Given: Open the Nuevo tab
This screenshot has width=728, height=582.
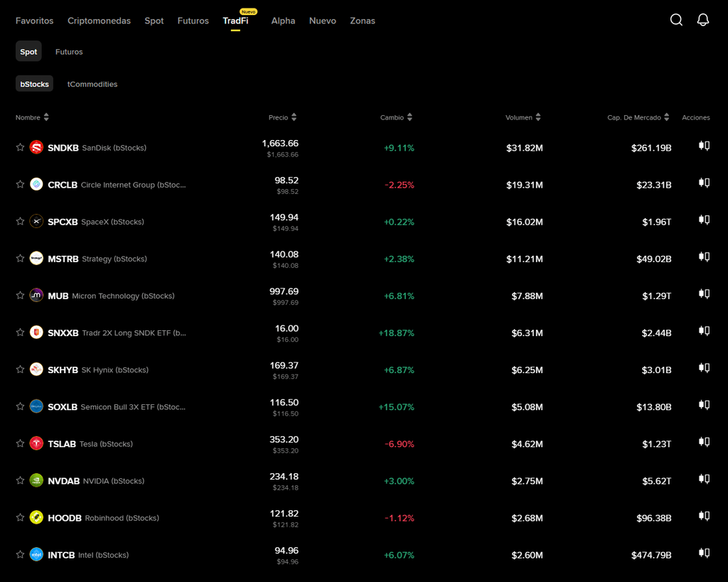Looking at the screenshot, I should 323,21.
